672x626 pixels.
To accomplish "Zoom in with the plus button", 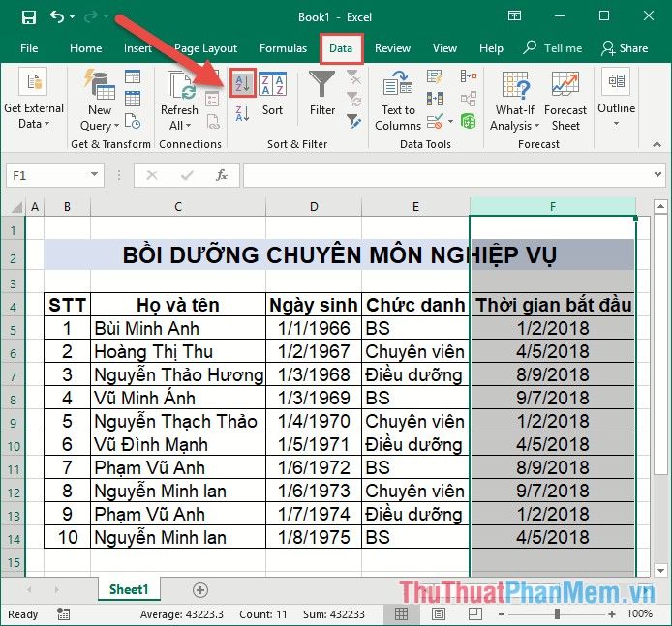I will [612, 614].
